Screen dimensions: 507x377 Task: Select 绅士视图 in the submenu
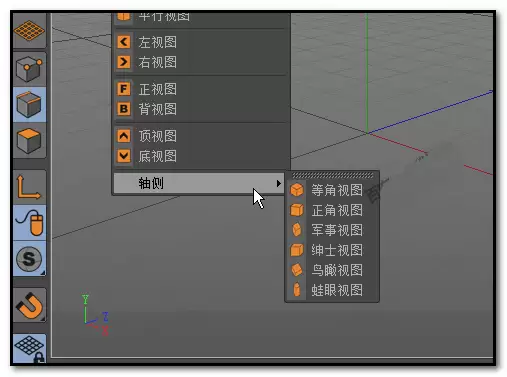click(332, 250)
